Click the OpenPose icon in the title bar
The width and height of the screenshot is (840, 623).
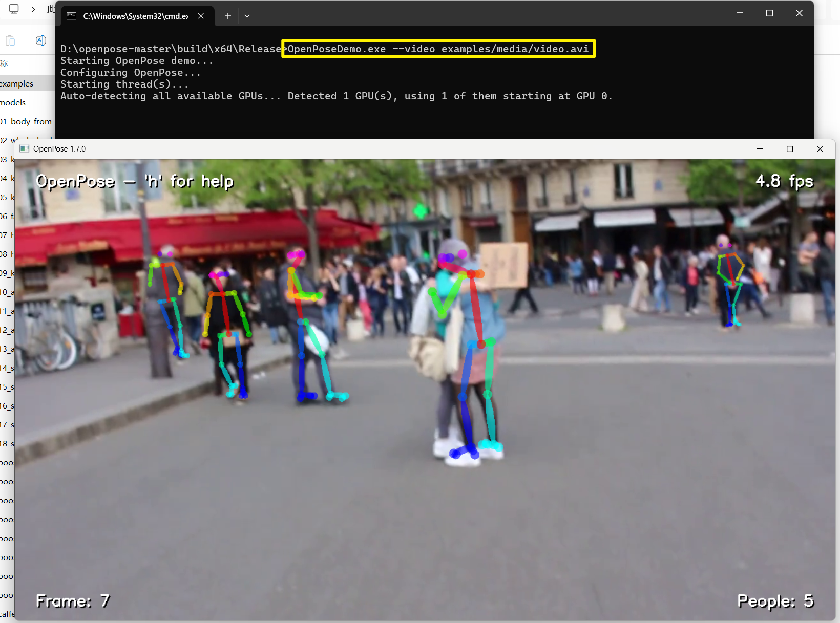[x=25, y=148]
